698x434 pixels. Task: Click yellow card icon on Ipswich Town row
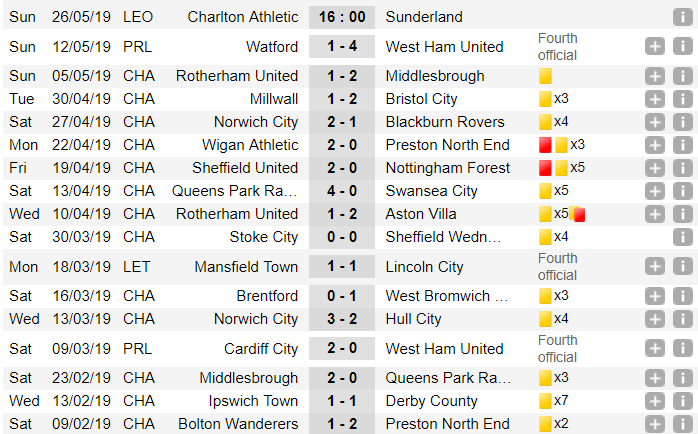coord(545,401)
